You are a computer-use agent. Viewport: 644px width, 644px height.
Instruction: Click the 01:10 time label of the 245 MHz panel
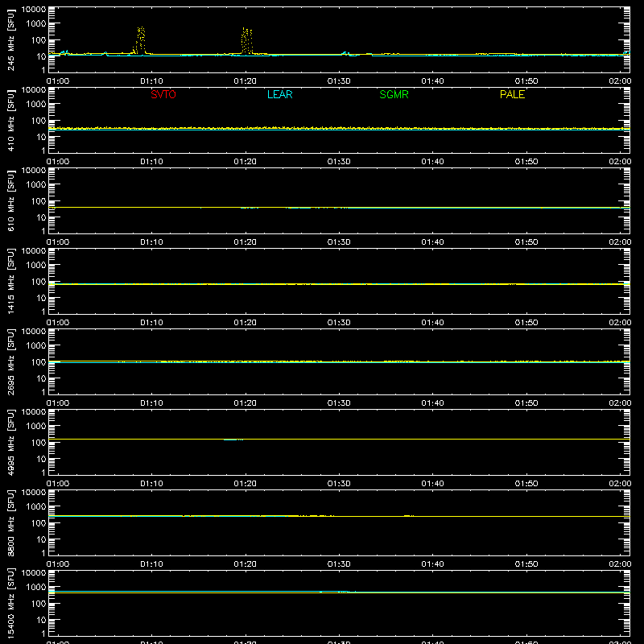pyautogui.click(x=151, y=81)
